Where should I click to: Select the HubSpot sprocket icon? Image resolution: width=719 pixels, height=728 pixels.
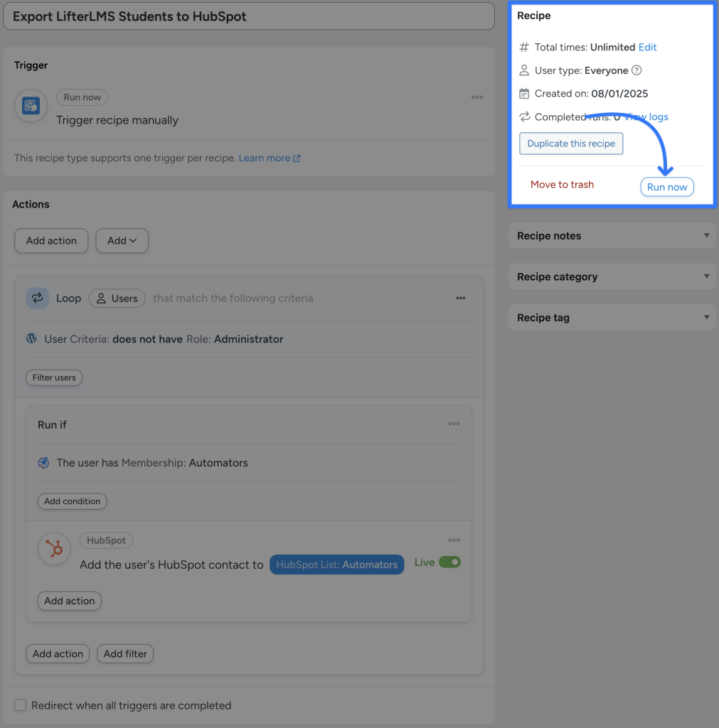click(54, 549)
